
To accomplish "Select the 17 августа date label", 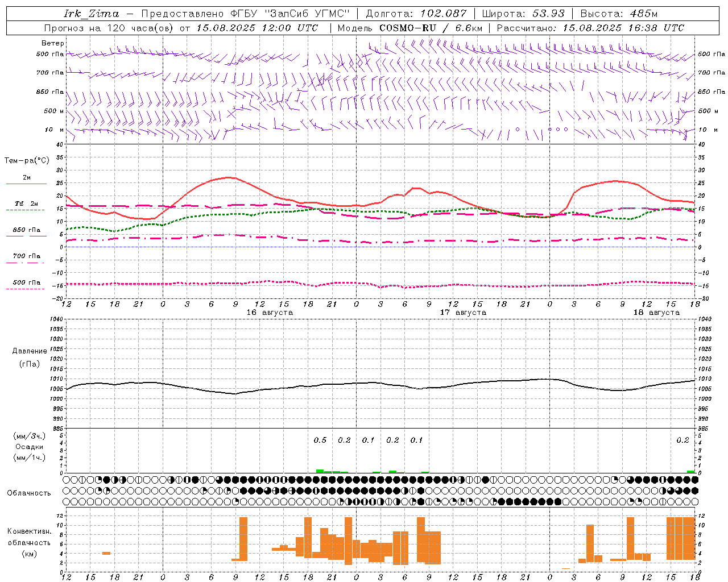I will pyautogui.click(x=463, y=313).
